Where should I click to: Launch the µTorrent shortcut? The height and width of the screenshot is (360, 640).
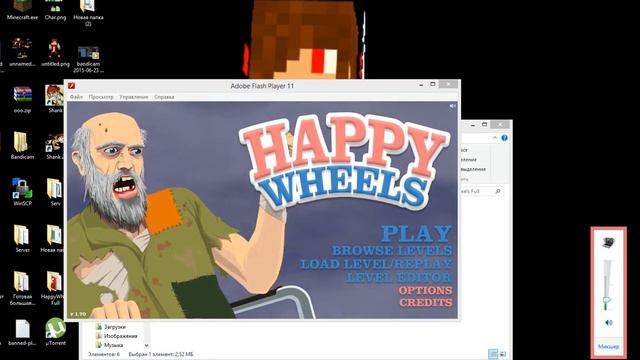click(x=56, y=332)
